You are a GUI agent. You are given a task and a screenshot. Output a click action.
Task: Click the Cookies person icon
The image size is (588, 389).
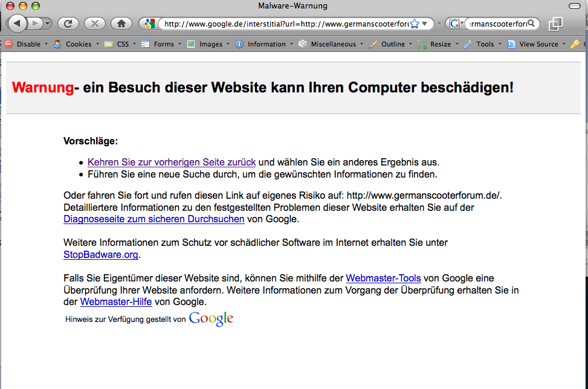pyautogui.click(x=57, y=44)
